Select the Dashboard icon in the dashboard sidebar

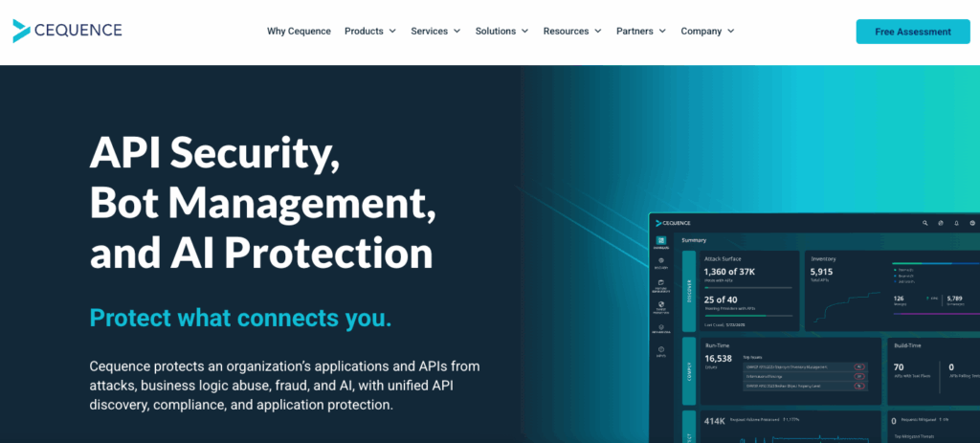[661, 242]
